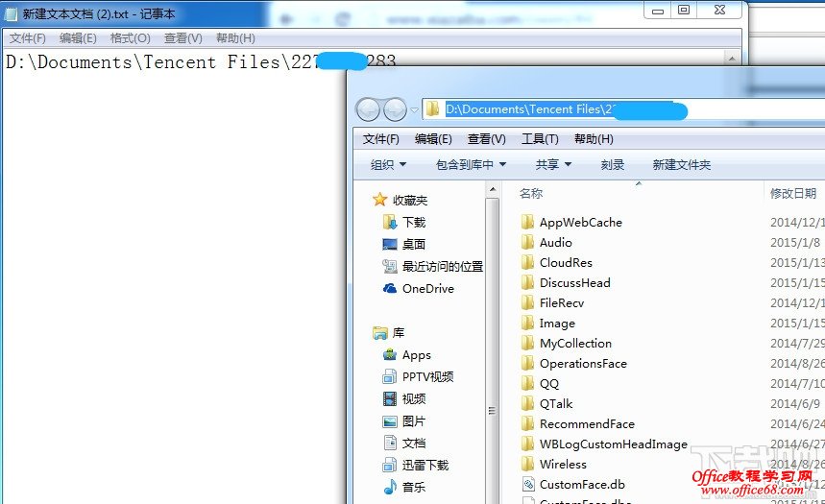Click the sidebar scrollbar up arrow
The width and height of the screenshot is (825, 504).
[x=493, y=189]
